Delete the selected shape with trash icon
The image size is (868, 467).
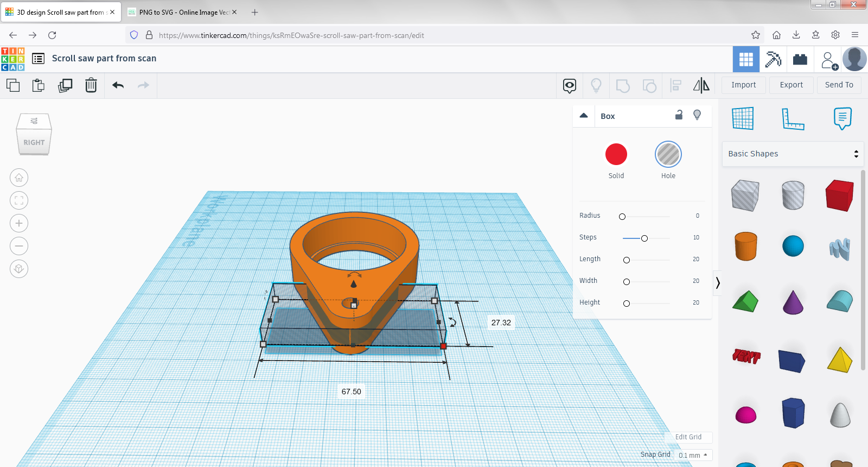91,85
